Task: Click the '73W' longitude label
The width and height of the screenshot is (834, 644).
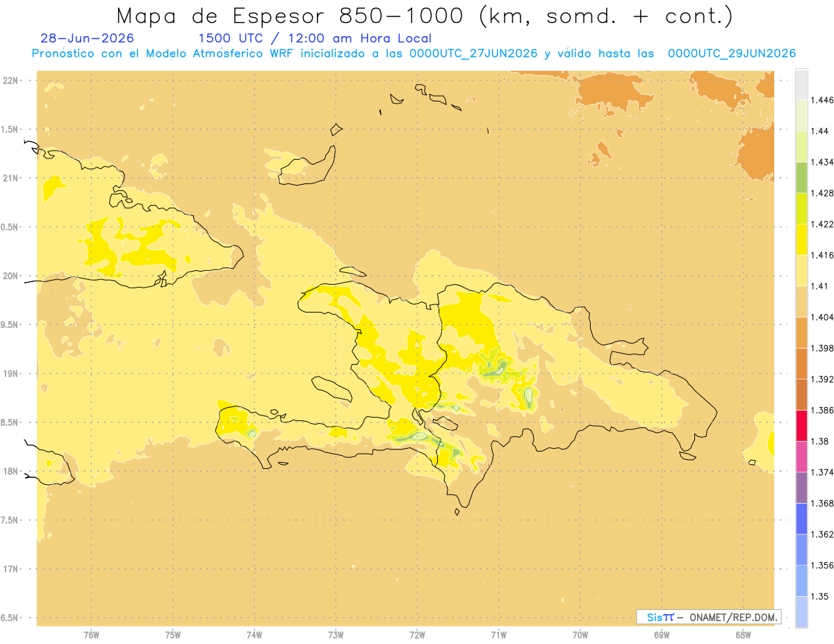Action: tap(336, 635)
